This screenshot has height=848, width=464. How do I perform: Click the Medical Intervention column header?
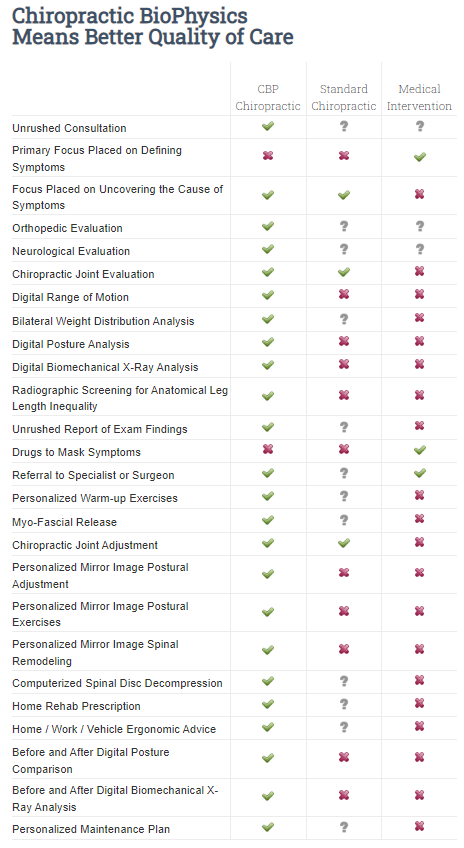(x=419, y=97)
